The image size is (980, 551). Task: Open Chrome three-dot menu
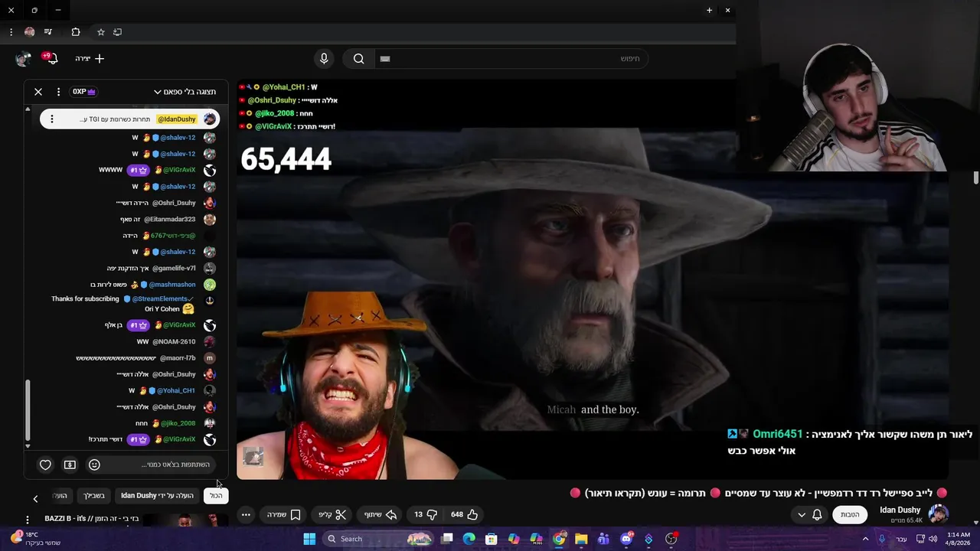pyautogui.click(x=11, y=32)
